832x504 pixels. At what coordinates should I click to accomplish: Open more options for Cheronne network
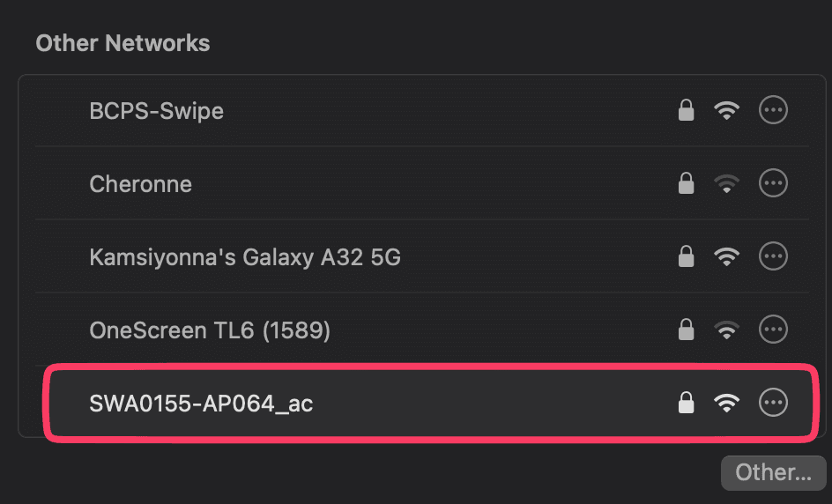[x=773, y=183]
